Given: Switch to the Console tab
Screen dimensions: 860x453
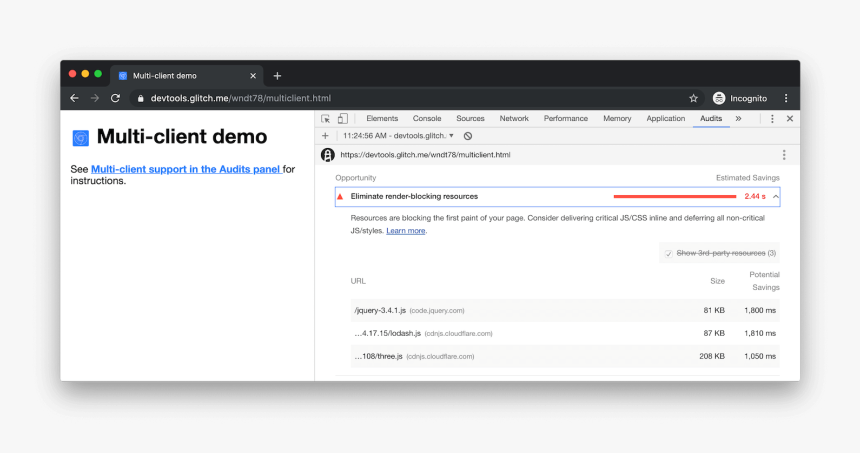Looking at the screenshot, I should pos(427,118).
